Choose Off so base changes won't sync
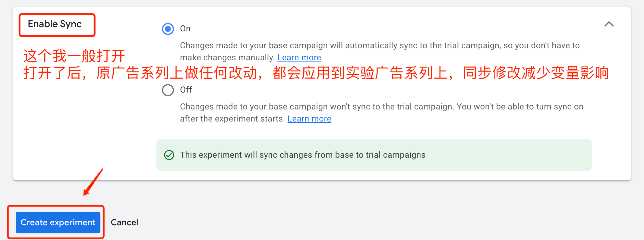 coord(168,90)
